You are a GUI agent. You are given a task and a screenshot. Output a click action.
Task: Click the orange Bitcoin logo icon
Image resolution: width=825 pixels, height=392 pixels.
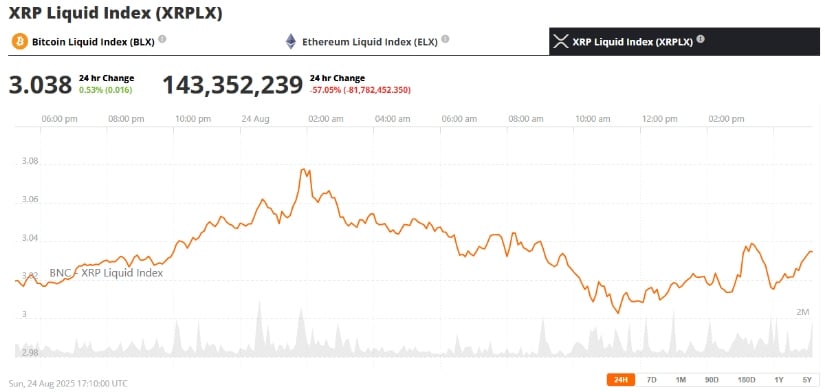point(19,42)
